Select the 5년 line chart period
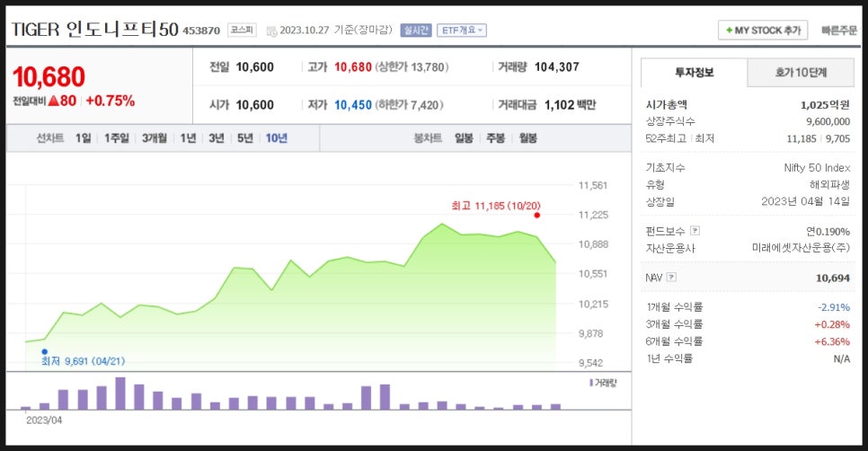 tap(244, 137)
